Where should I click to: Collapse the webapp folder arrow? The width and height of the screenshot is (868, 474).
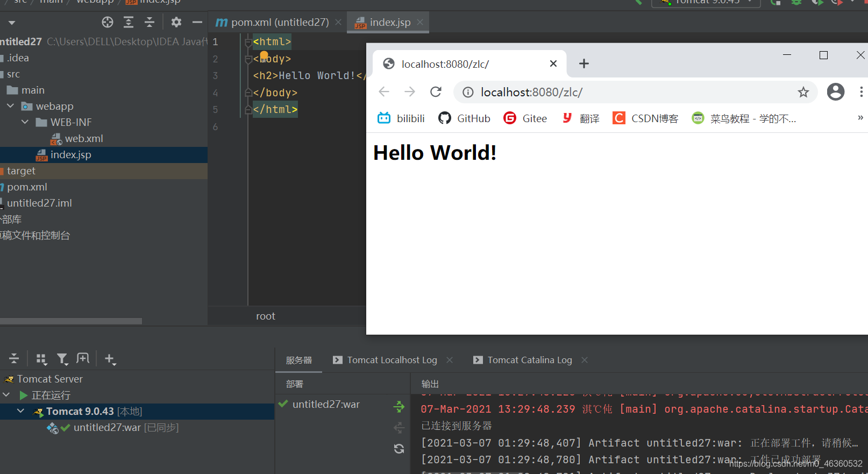click(x=11, y=106)
